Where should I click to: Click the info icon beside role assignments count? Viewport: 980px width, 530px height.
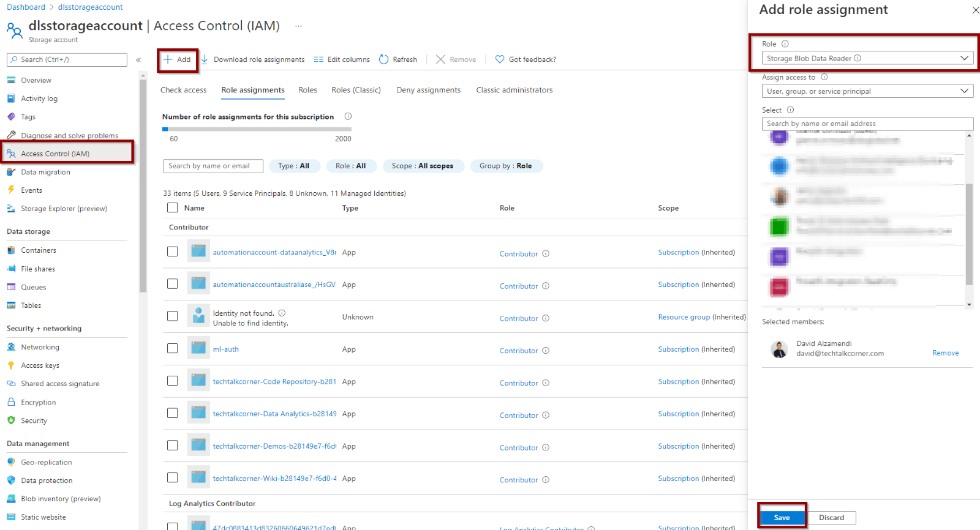pyautogui.click(x=348, y=116)
